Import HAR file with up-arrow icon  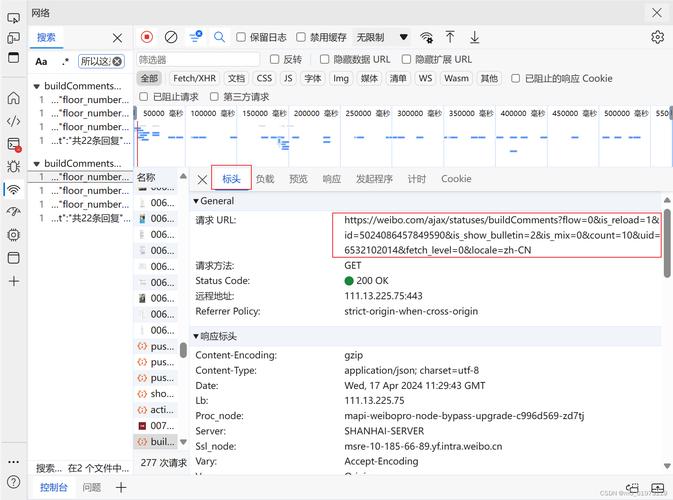(450, 37)
